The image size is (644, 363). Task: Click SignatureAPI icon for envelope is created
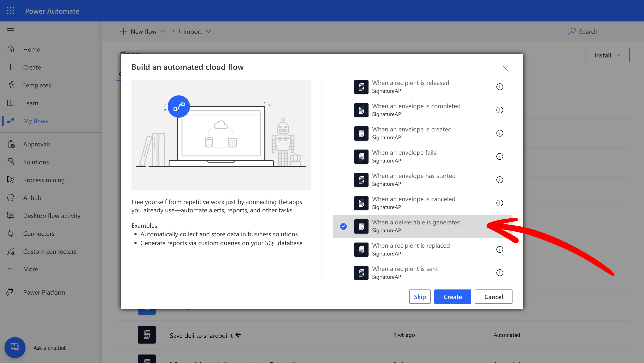pyautogui.click(x=361, y=133)
